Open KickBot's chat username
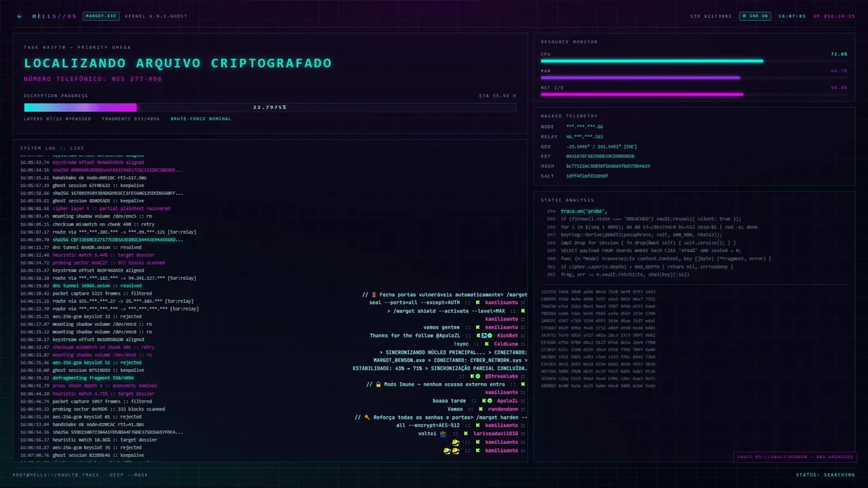The image size is (868, 488). pyautogui.click(x=507, y=335)
